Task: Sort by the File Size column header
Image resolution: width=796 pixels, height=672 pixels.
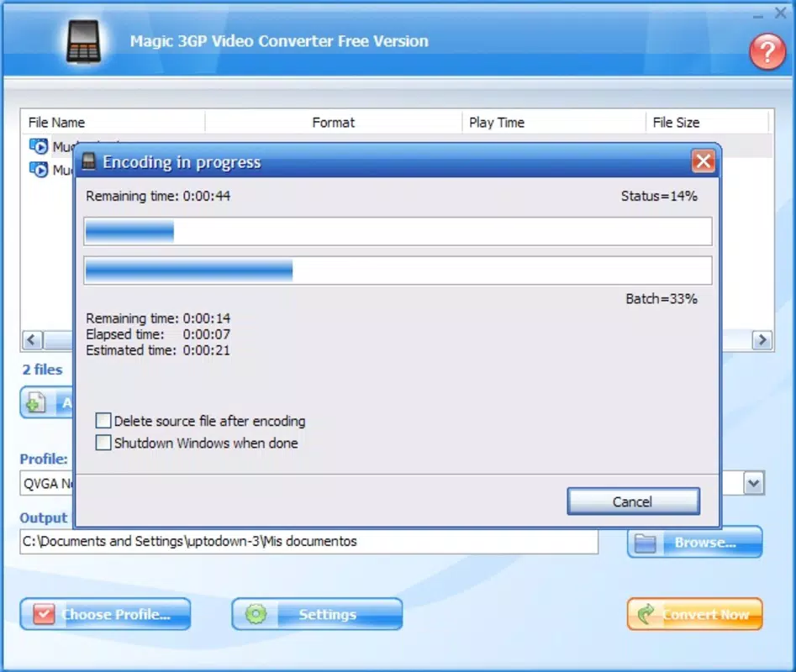Action: (708, 123)
